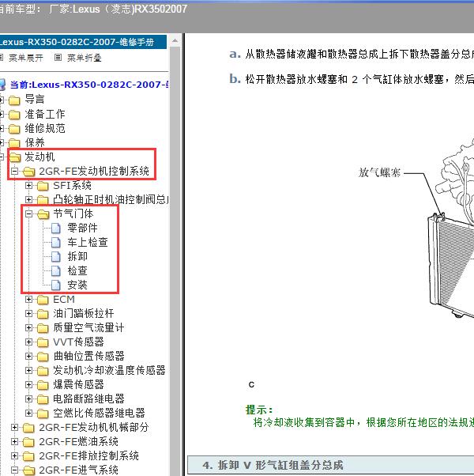
Task: Click the 当前:Lexus-RX350-0282C-2007 root link
Action: click(x=89, y=85)
